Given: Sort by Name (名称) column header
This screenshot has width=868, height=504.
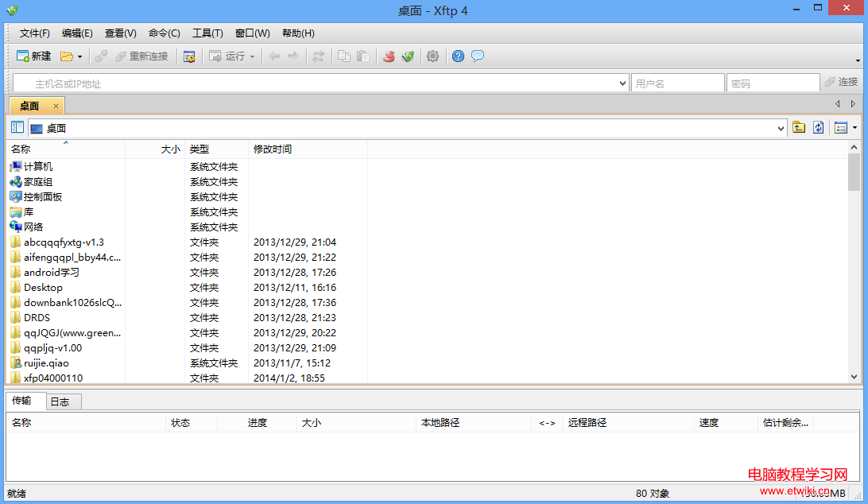Looking at the screenshot, I should pyautogui.click(x=66, y=149).
